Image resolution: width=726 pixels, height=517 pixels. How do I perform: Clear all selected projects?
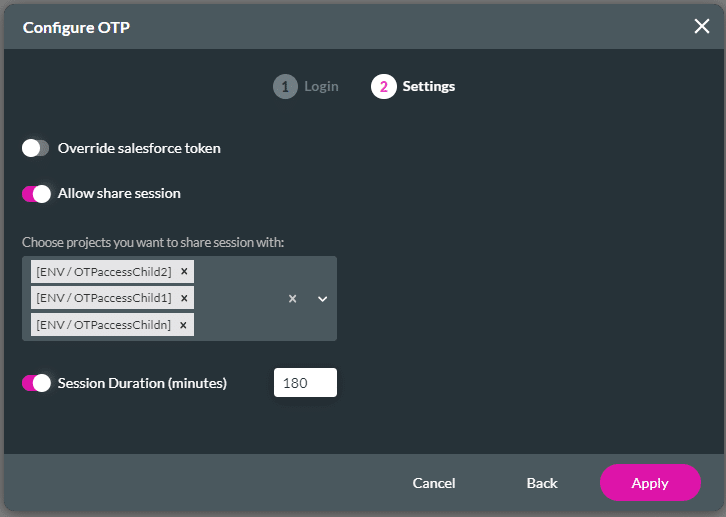[x=292, y=299]
